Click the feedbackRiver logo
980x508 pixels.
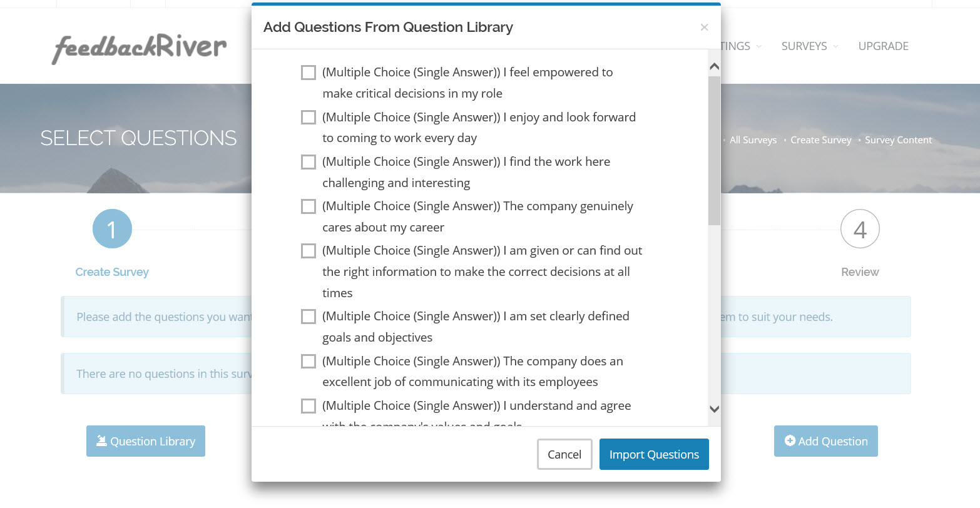pyautogui.click(x=139, y=48)
